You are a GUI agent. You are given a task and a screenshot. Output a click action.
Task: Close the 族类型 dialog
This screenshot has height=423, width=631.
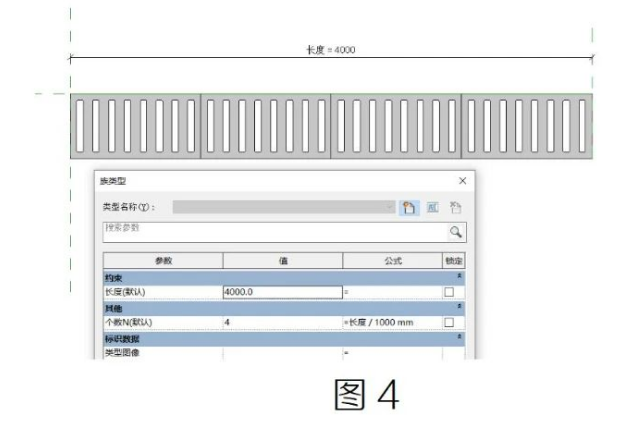click(462, 181)
